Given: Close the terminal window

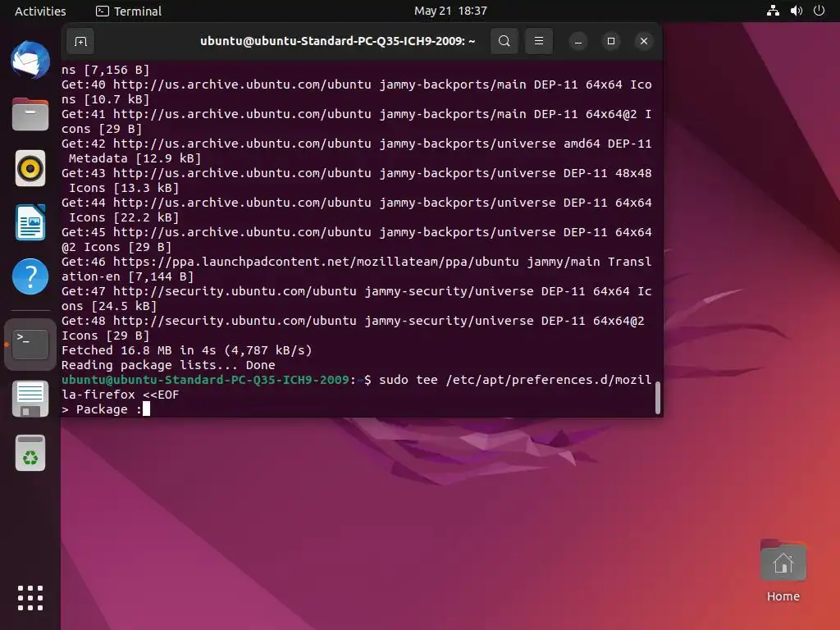Looking at the screenshot, I should tap(644, 41).
